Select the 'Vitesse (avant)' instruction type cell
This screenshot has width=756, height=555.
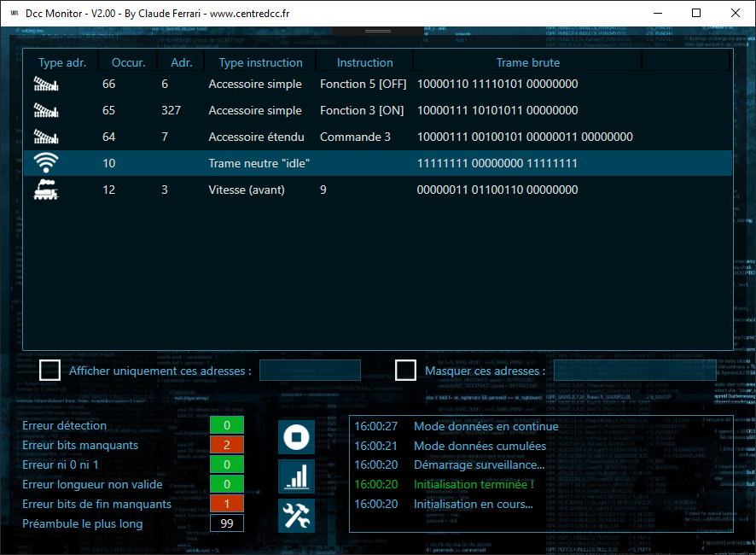[x=247, y=190]
